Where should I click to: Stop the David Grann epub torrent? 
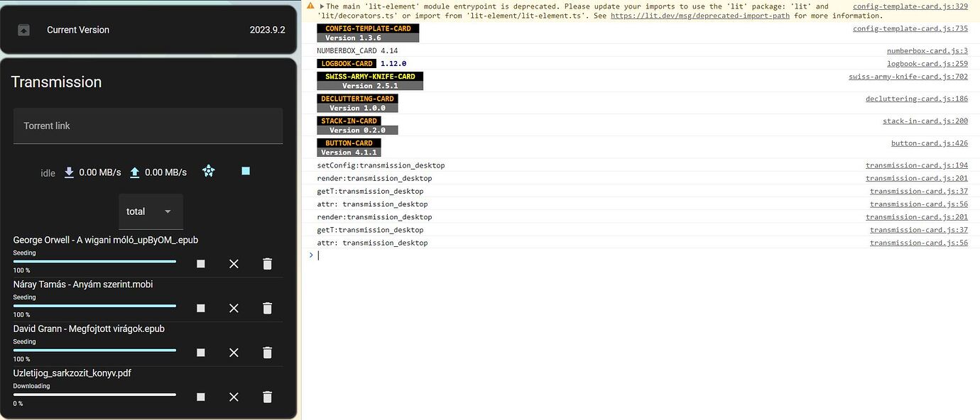(x=201, y=353)
